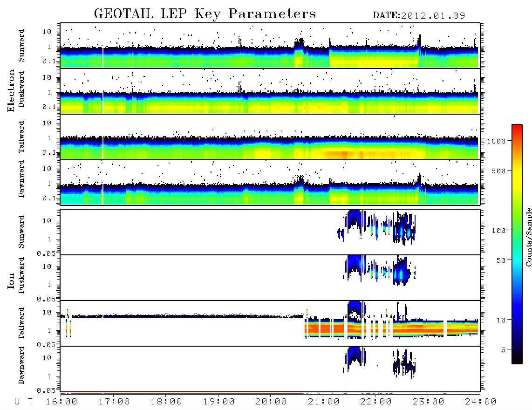Click the '19:00' time tick label

tap(219, 402)
